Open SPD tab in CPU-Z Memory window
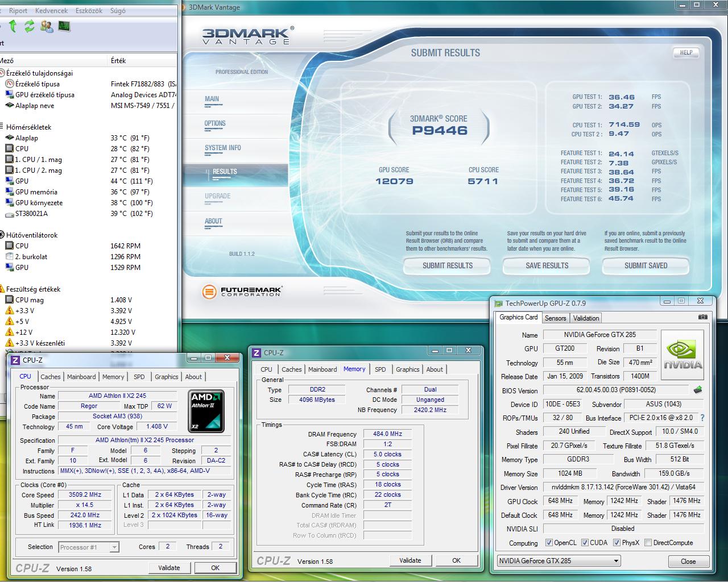Viewport: 728px width, 582px height. (380, 369)
